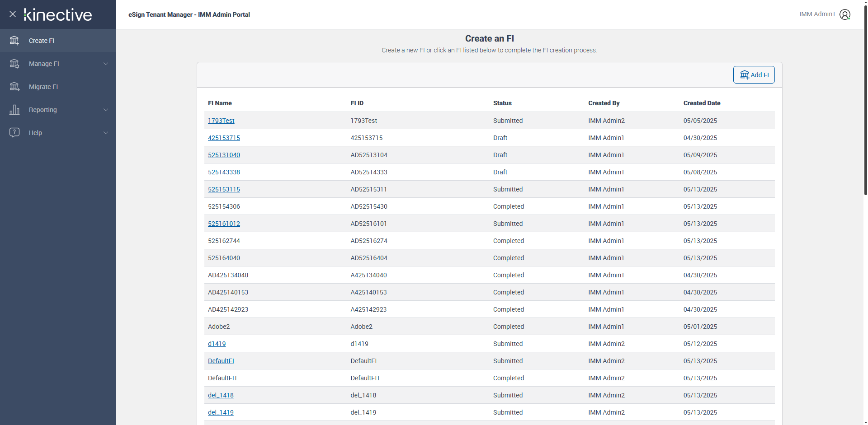Click the Manage FI gear-bank icon
Screen dimensions: 868x425
click(x=14, y=64)
